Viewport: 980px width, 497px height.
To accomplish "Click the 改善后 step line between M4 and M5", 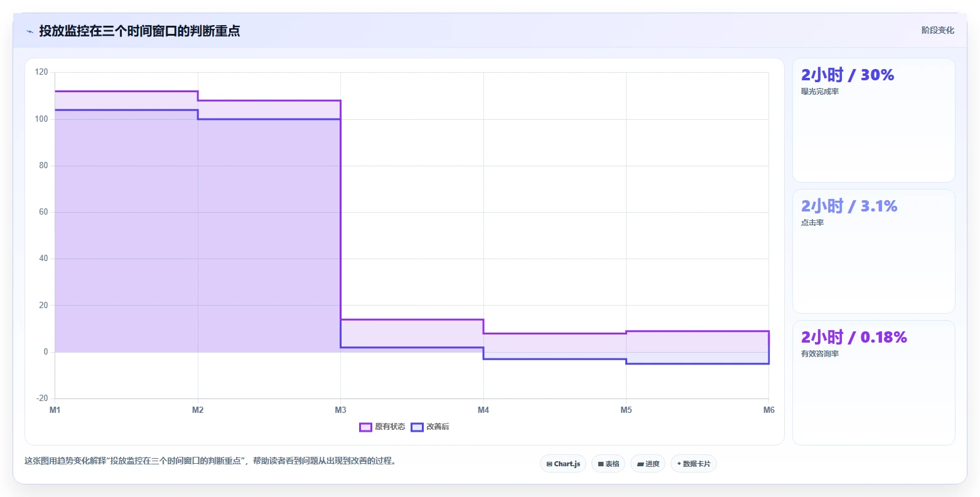I will pos(554,359).
